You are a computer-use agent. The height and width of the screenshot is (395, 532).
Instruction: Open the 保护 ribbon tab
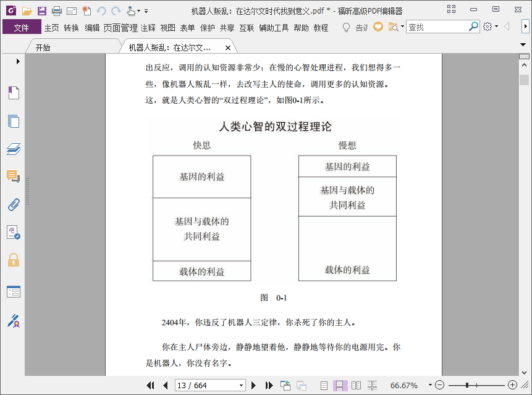tap(208, 28)
